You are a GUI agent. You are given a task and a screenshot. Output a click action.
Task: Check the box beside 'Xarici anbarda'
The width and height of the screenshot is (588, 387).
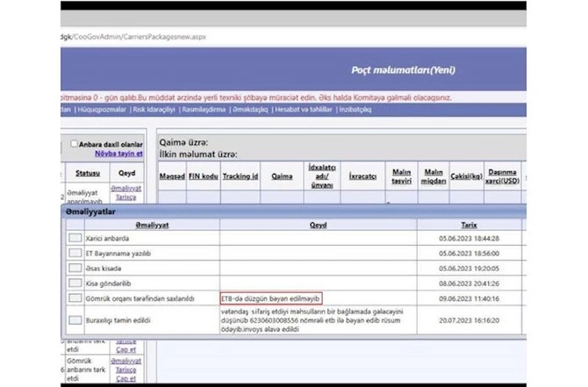(x=75, y=238)
